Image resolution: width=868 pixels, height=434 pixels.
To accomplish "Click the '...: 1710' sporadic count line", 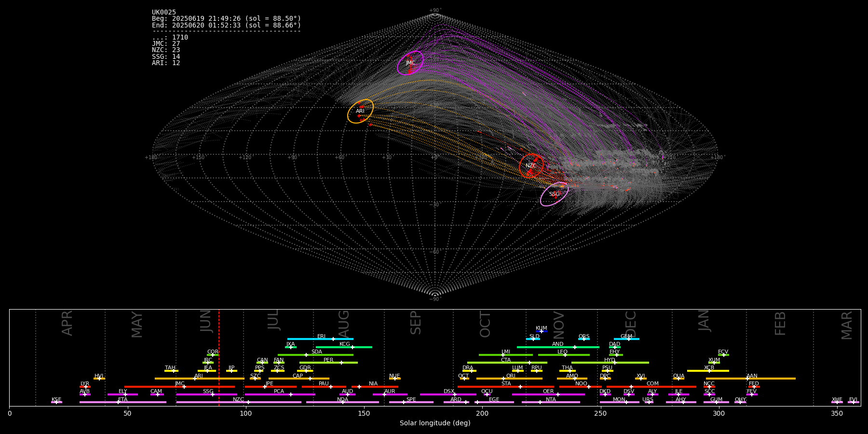I will point(170,38).
